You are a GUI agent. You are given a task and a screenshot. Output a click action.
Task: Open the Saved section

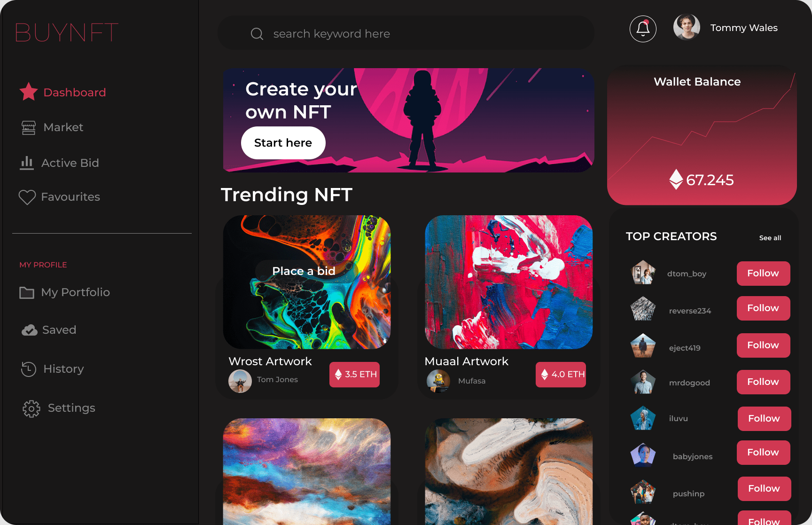click(x=49, y=330)
